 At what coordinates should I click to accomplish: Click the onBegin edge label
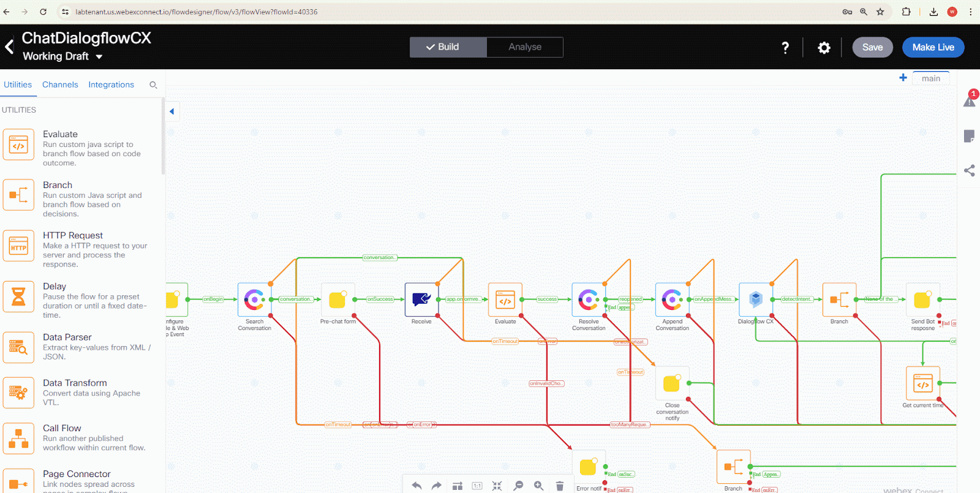tap(213, 299)
